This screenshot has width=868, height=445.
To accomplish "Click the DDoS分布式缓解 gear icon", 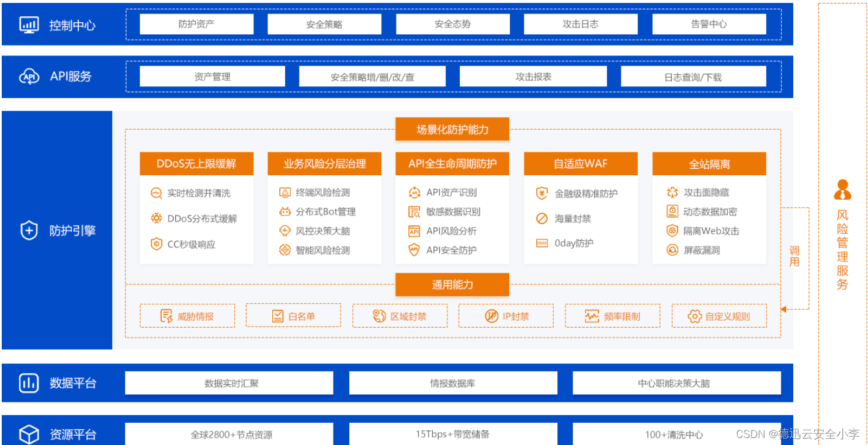I will (x=156, y=218).
